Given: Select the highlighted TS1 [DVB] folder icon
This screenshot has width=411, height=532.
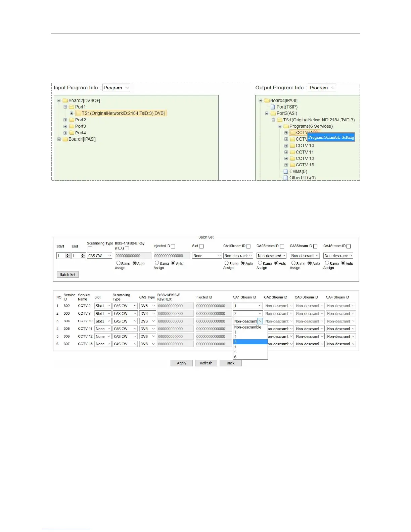Looking at the screenshot, I should pyautogui.click(x=79, y=113).
